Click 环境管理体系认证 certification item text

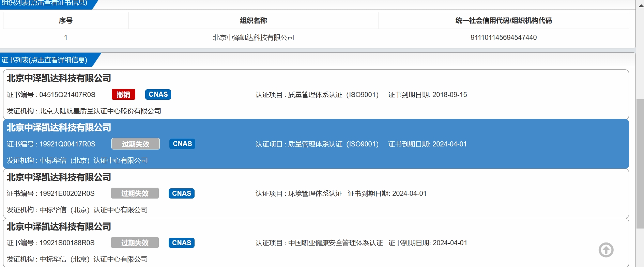click(315, 193)
